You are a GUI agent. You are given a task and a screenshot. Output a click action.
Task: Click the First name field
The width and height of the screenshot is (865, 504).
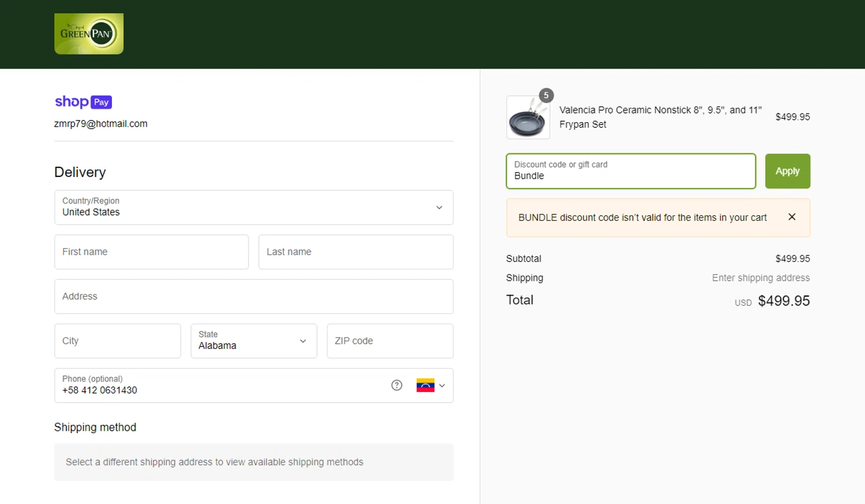152,252
